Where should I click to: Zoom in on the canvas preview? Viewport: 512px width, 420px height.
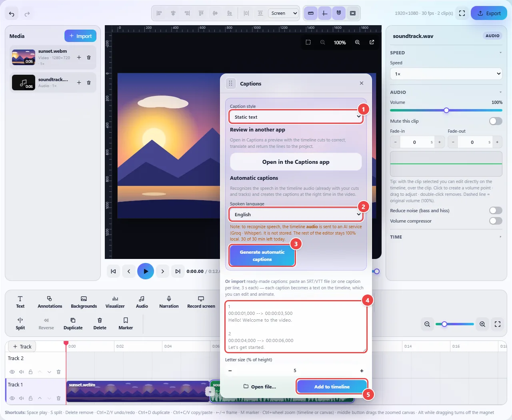[357, 42]
